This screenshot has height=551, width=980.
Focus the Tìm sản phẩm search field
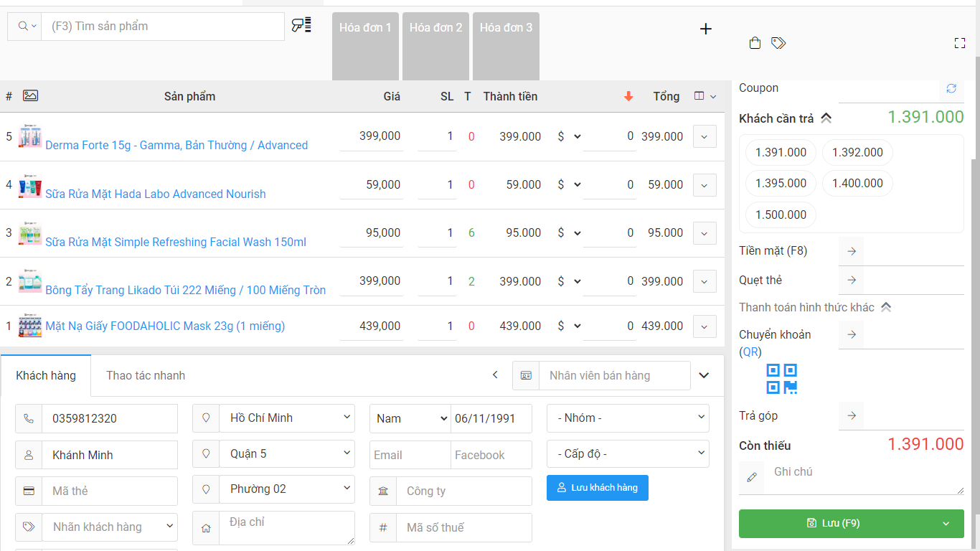coord(163,27)
